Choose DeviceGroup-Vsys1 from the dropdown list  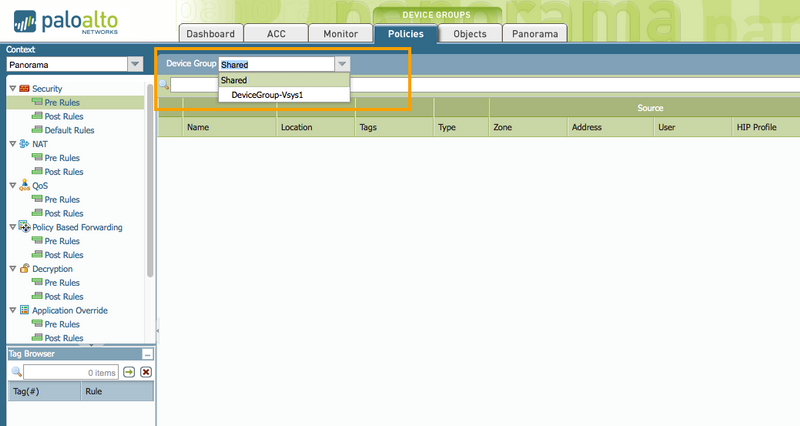pyautogui.click(x=284, y=95)
